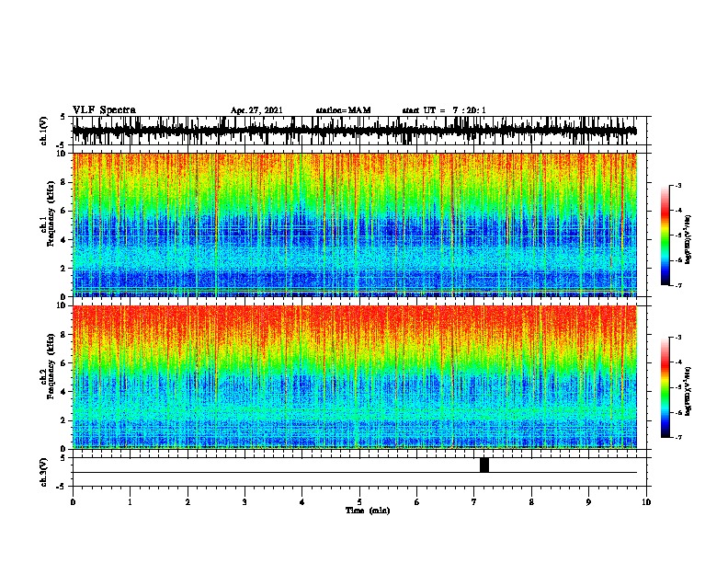Click the time-axis tick label "10"

point(646,502)
